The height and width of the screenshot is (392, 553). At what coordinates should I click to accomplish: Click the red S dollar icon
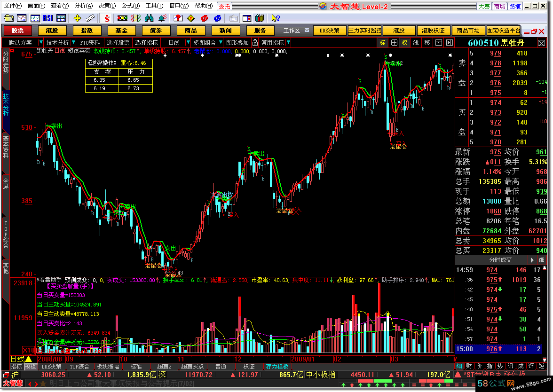point(107,18)
